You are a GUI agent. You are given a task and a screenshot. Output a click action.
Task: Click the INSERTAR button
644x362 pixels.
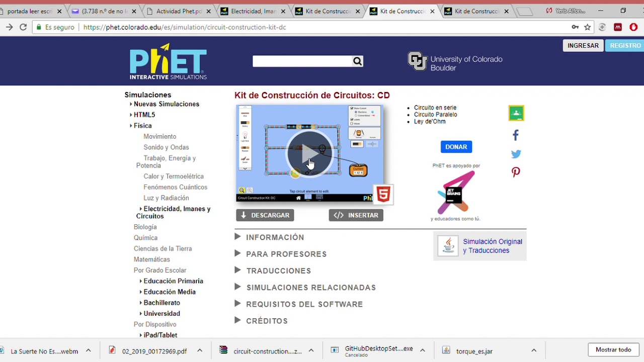pyautogui.click(x=356, y=215)
